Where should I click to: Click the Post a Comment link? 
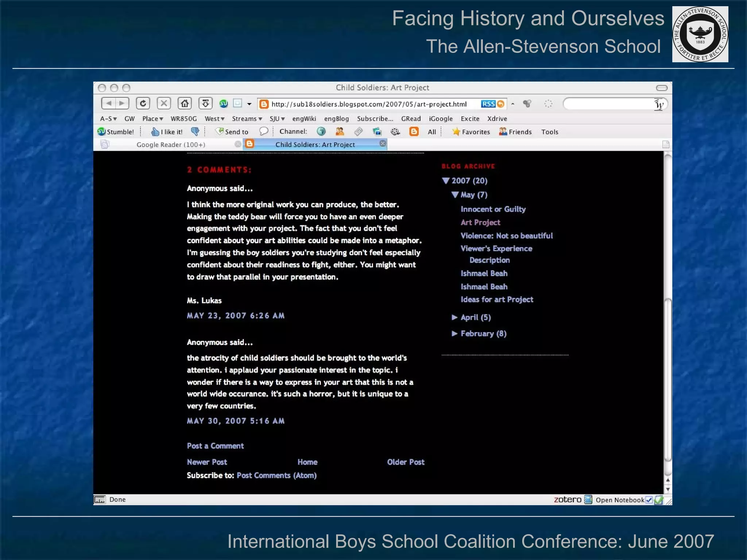pos(215,446)
